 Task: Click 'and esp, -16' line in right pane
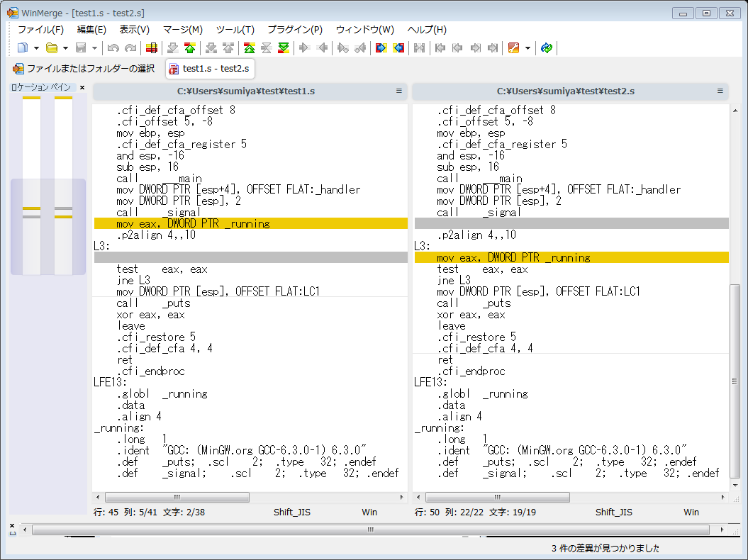(471, 155)
